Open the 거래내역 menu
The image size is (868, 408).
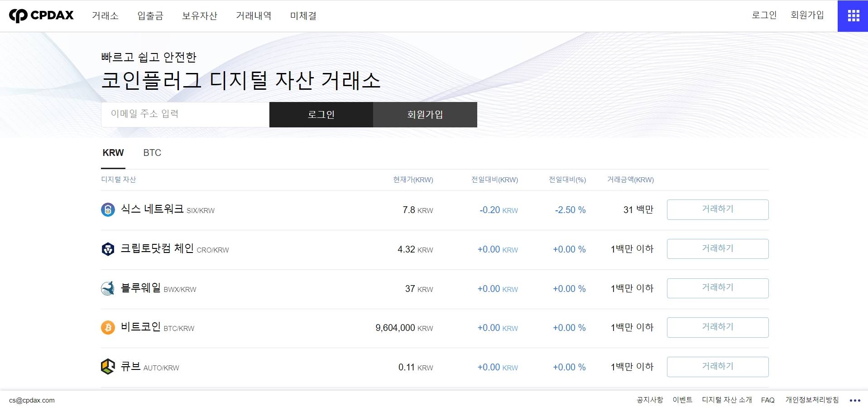(x=254, y=16)
